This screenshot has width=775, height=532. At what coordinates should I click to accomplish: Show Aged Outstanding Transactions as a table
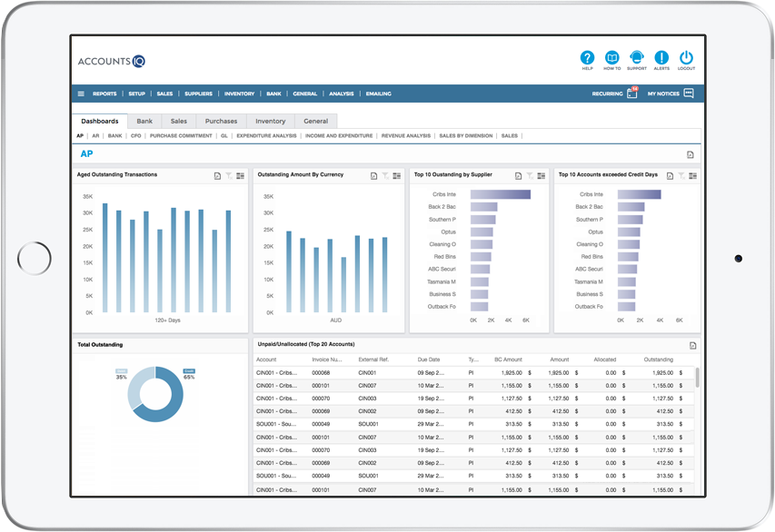coord(240,176)
